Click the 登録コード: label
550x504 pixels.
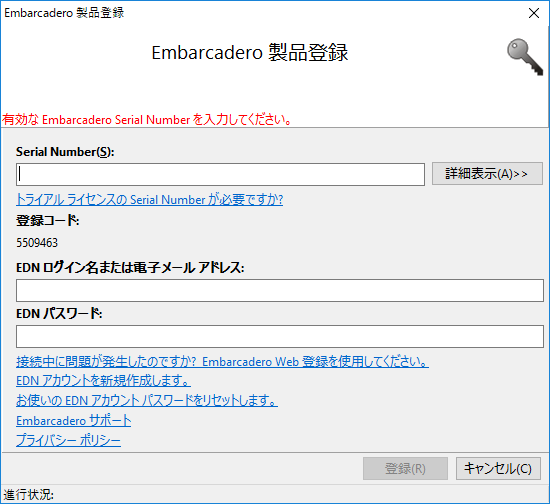click(48, 221)
